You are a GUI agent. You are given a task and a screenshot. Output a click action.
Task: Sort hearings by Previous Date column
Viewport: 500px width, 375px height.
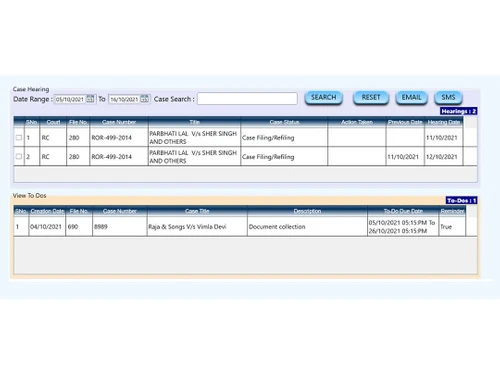[405, 122]
